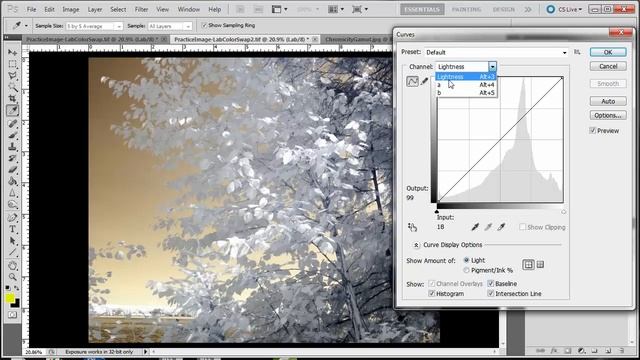This screenshot has width=640, height=360.
Task: Toggle the Show Clipping checkbox
Action: 522,227
